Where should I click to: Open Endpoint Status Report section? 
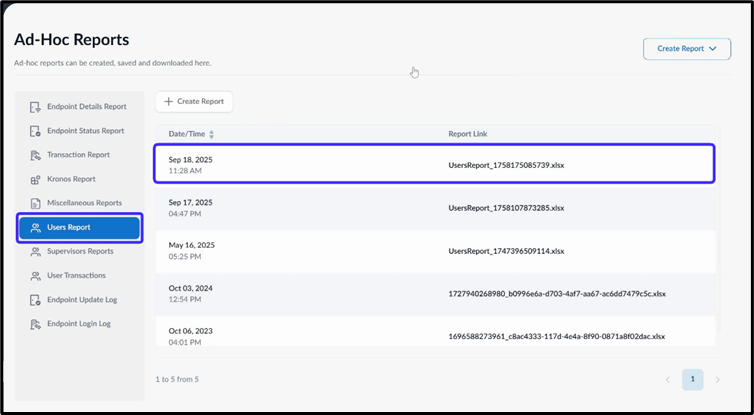(80, 131)
